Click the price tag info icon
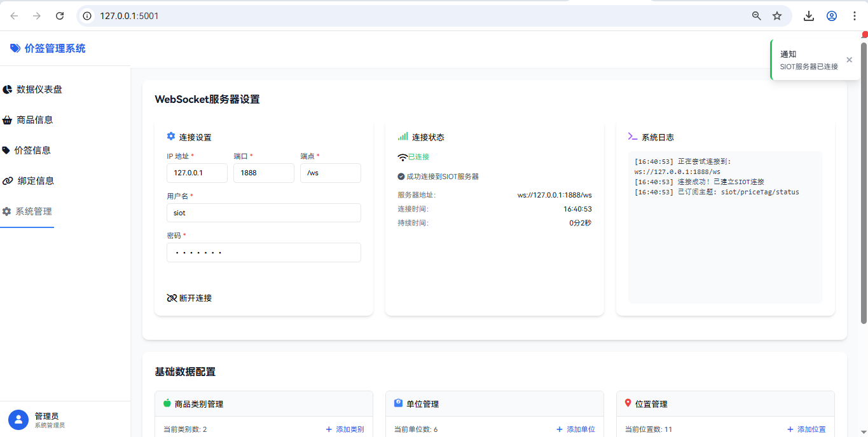868x437 pixels. coord(6,151)
